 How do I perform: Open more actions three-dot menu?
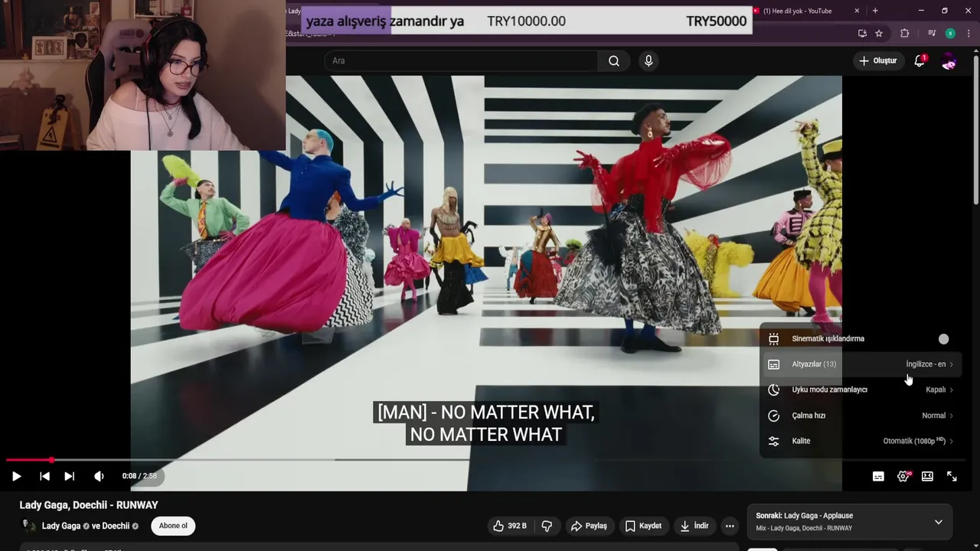730,526
